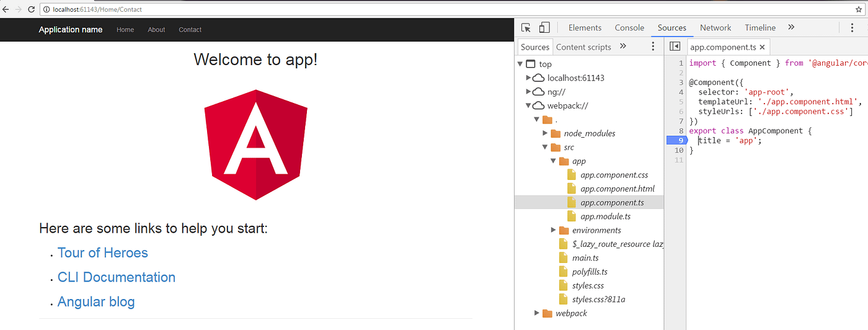Expand the environments folder
Viewport: 868px width, 330px height.
[x=554, y=230]
